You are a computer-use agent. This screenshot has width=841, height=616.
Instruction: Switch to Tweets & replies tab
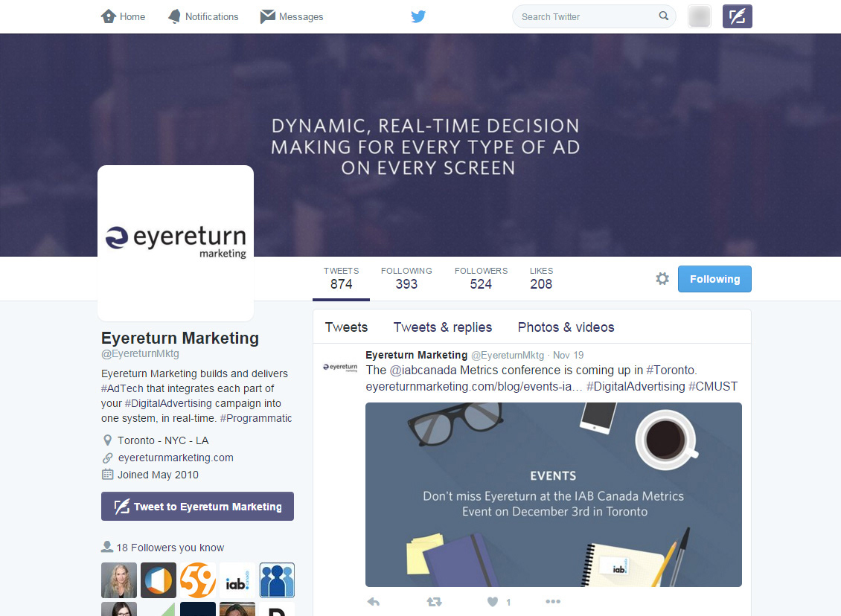[x=443, y=327]
